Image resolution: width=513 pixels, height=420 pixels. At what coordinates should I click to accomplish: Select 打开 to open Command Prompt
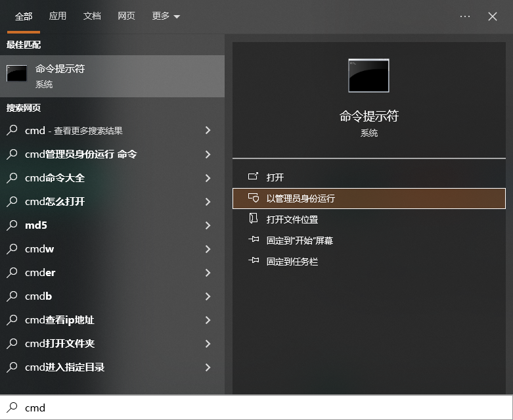[369, 177]
